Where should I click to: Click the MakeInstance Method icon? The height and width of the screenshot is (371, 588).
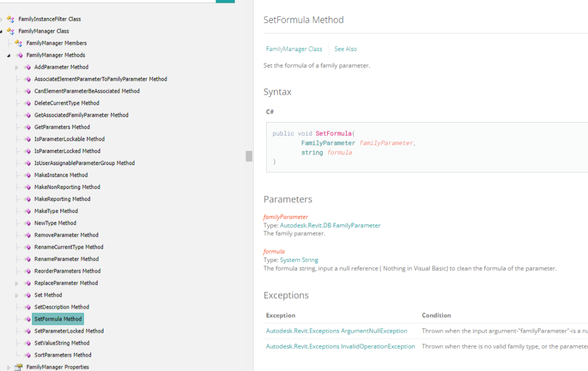[27, 175]
